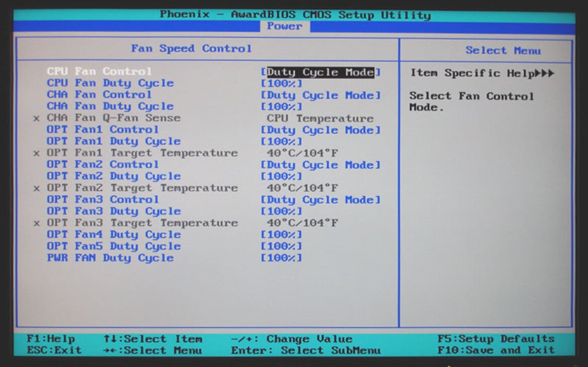
Task: Click the "Fan Speed Control" panel heading
Action: (191, 49)
